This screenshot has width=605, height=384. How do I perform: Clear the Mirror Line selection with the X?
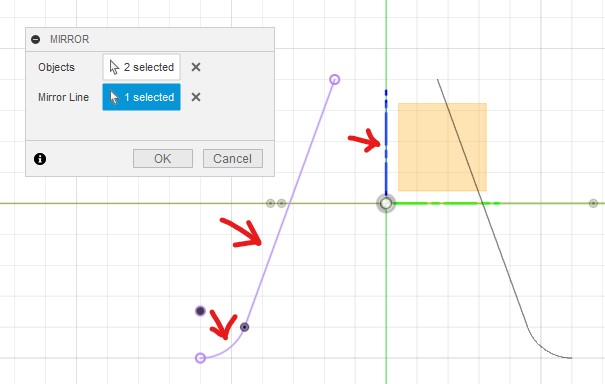click(196, 97)
